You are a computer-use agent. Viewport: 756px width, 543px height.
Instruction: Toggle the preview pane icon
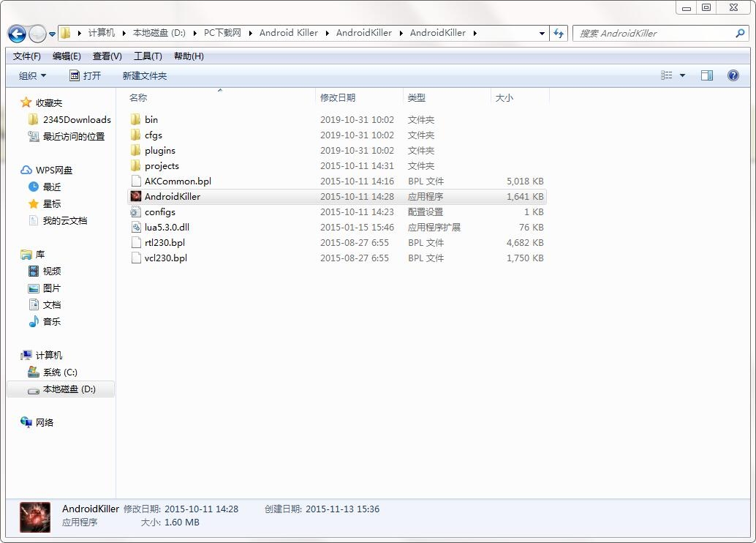click(707, 75)
